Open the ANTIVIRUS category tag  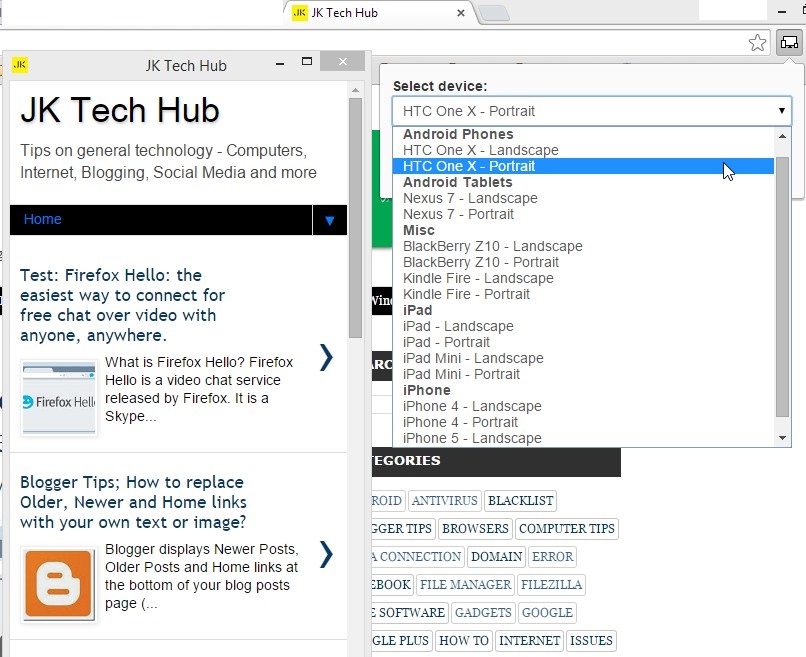(x=445, y=501)
